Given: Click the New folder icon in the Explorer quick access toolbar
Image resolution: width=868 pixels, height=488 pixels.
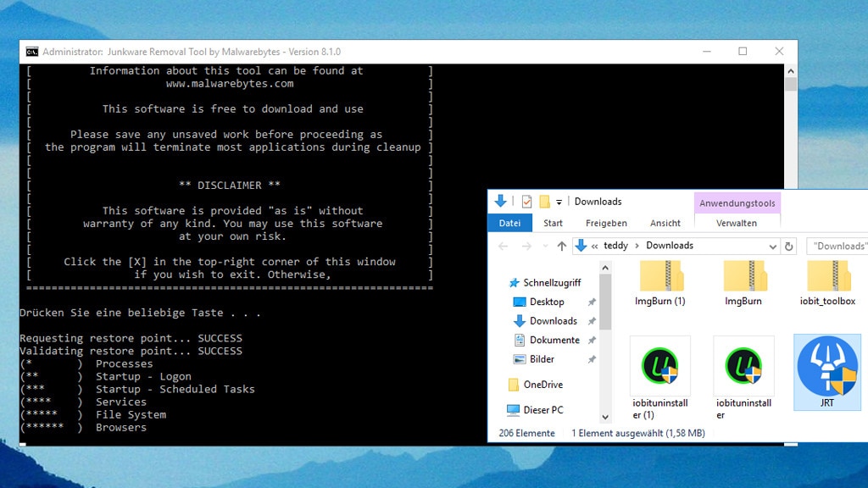Looking at the screenshot, I should tap(545, 202).
